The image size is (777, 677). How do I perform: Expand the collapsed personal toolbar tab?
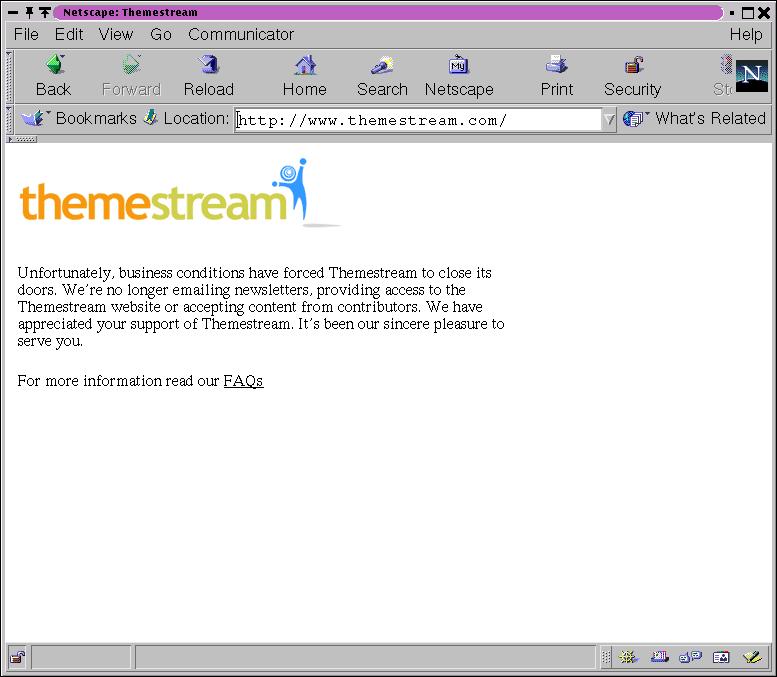pyautogui.click(x=21, y=139)
